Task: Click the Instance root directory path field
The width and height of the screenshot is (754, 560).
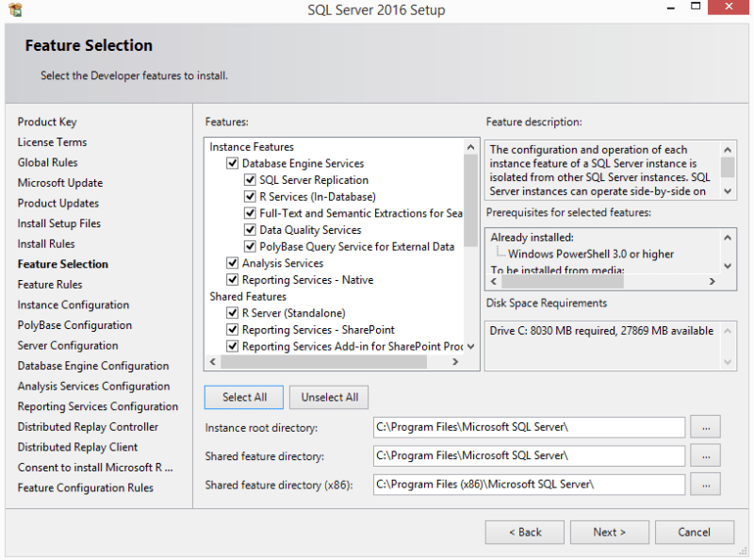Action: pos(529,427)
